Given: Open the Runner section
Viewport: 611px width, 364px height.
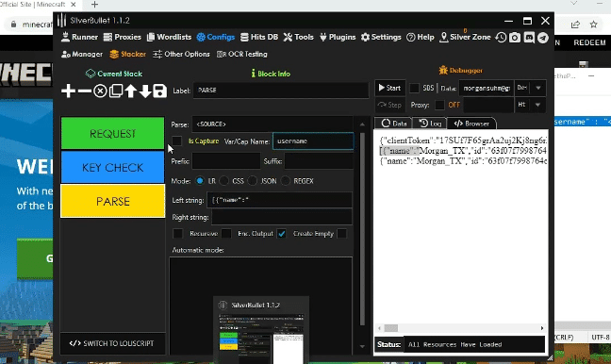Looking at the screenshot, I should click(x=79, y=37).
